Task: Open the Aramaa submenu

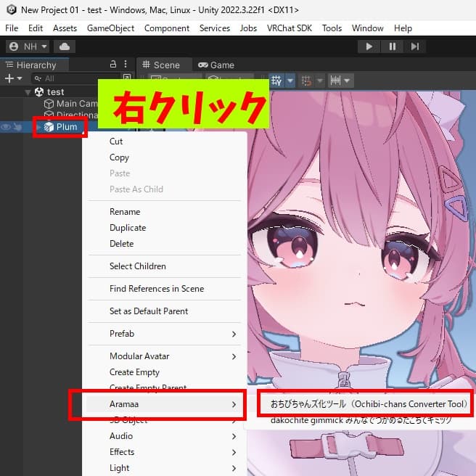Action: pos(165,404)
